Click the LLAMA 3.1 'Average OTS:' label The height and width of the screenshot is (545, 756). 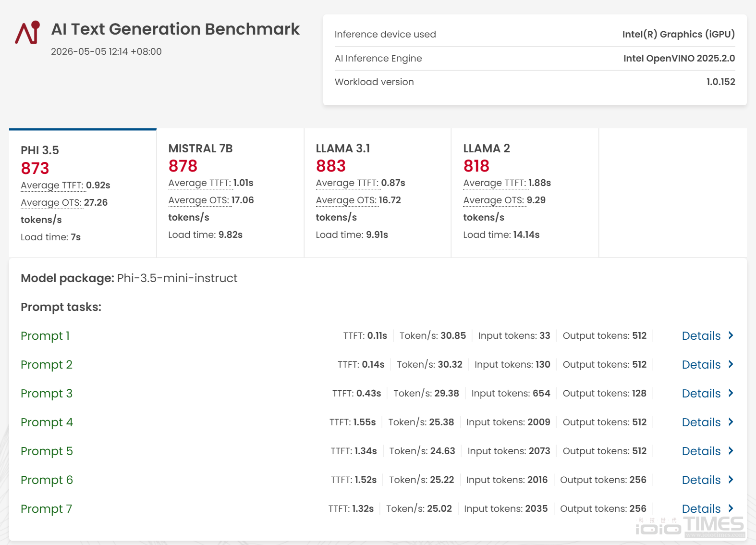point(346,200)
